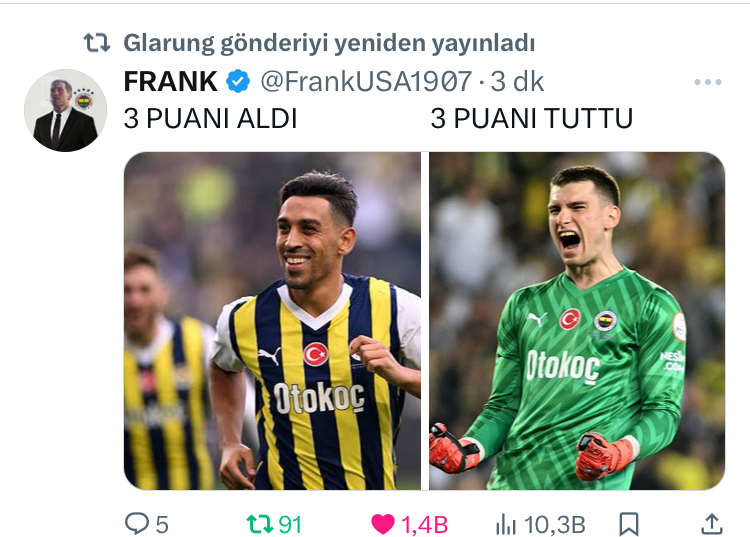Screen dimensions: 750x537
Task: Click Glarung reposted label
Action: click(x=329, y=43)
